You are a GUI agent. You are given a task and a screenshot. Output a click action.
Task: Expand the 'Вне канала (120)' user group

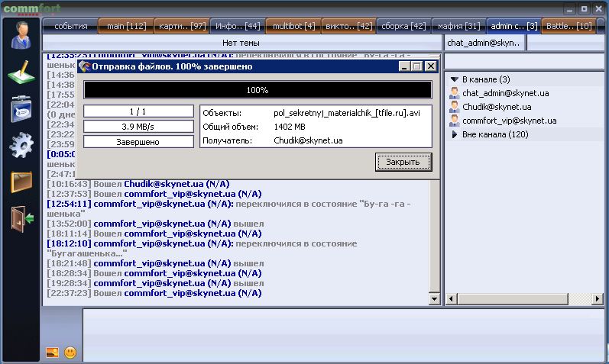pos(455,134)
